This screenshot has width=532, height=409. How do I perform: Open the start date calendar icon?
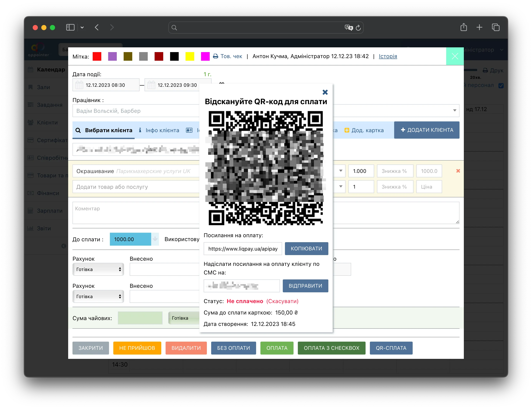pos(79,85)
